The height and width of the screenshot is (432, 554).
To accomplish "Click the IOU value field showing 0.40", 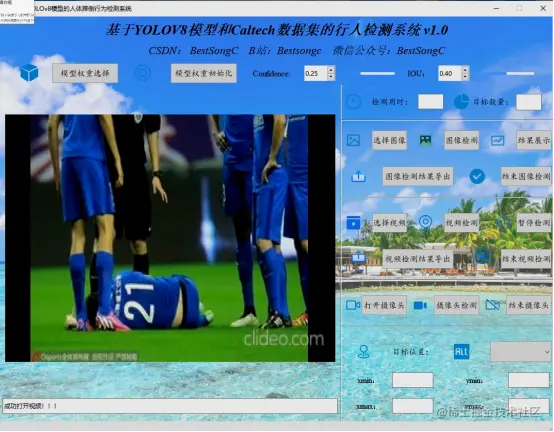I will [x=450, y=73].
